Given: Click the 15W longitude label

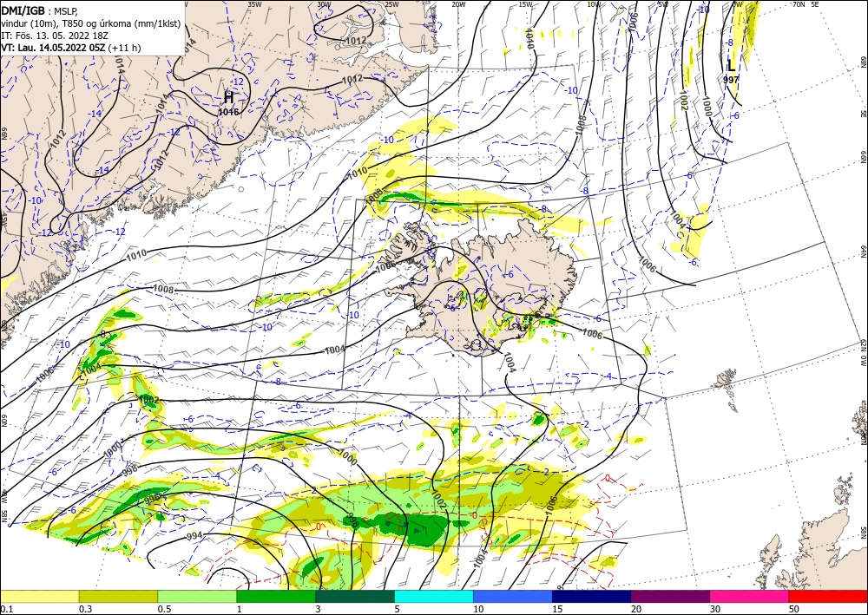Looking at the screenshot, I should click(x=525, y=4).
